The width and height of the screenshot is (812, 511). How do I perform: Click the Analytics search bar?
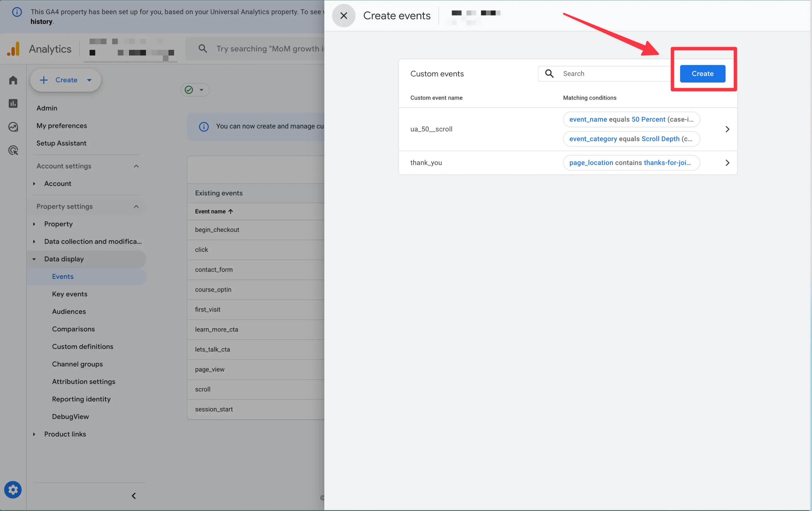click(x=255, y=48)
